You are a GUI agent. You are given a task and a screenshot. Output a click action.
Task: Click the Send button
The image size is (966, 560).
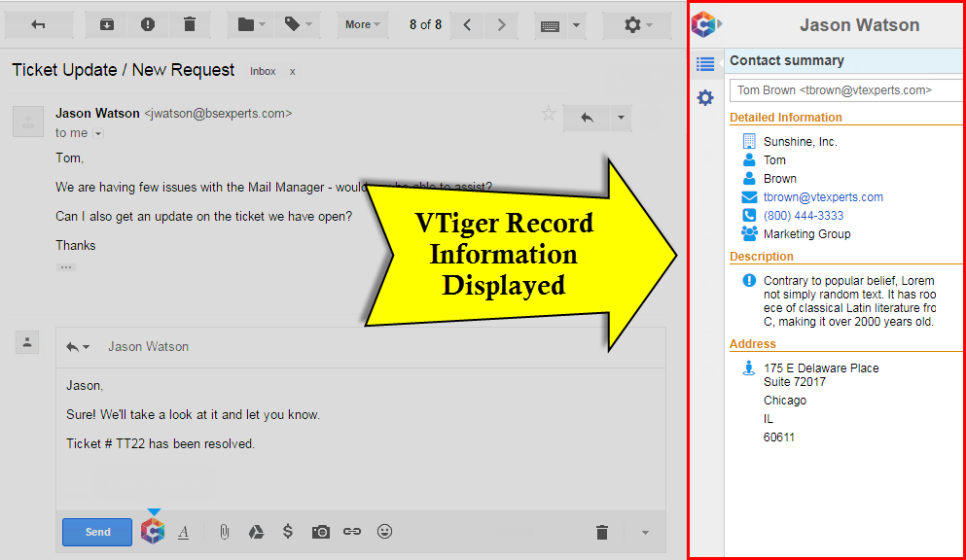[96, 531]
